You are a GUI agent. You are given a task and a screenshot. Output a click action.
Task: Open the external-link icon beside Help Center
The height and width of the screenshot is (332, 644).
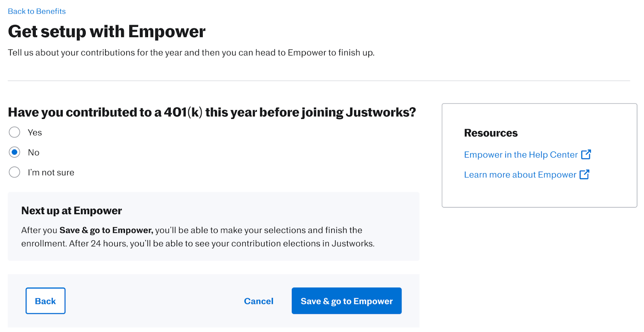(586, 154)
